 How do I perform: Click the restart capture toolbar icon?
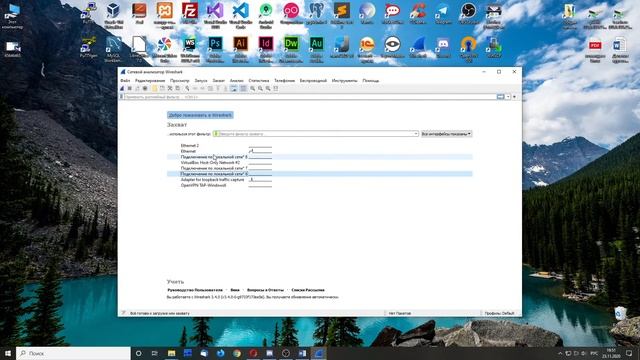137,88
